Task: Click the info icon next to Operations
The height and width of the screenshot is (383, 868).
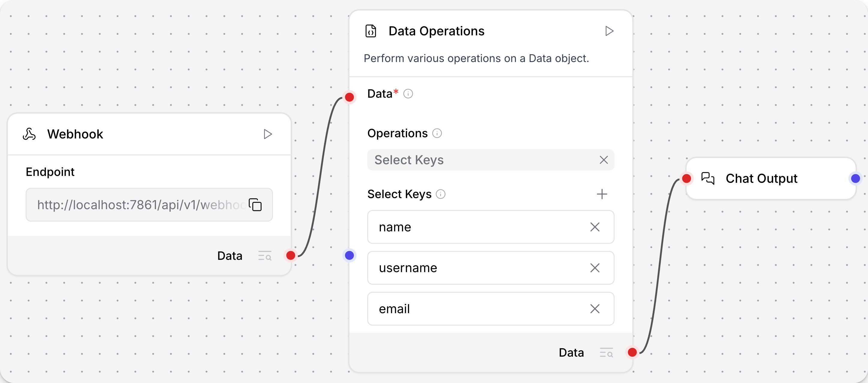Action: coord(437,133)
